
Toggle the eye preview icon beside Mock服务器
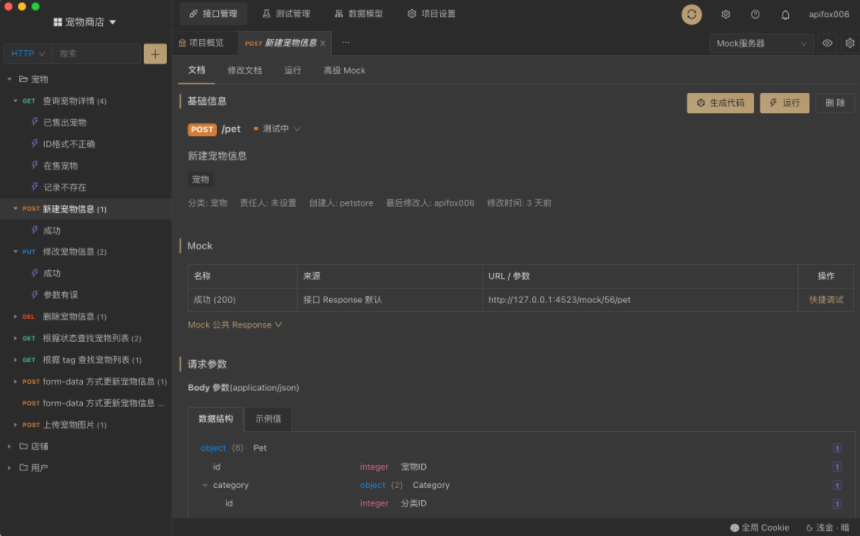827,43
